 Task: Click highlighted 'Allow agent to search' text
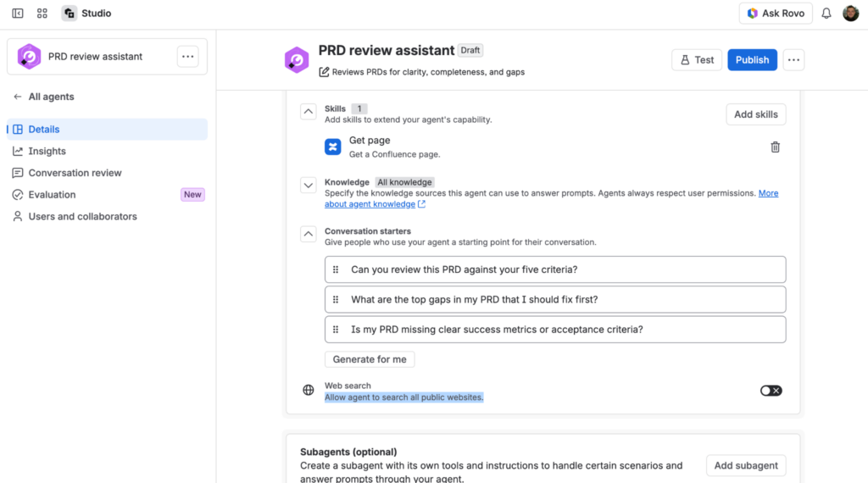click(x=404, y=397)
